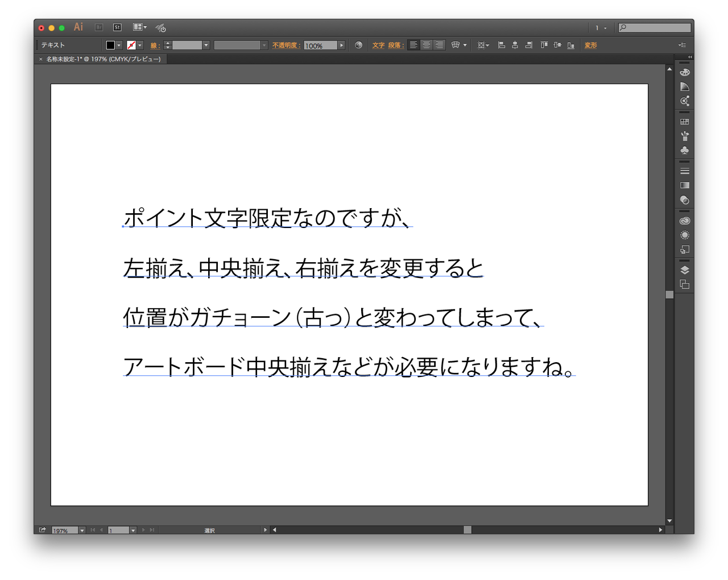This screenshot has width=728, height=580.
Task: Open the Gradient panel icon
Action: (685, 185)
